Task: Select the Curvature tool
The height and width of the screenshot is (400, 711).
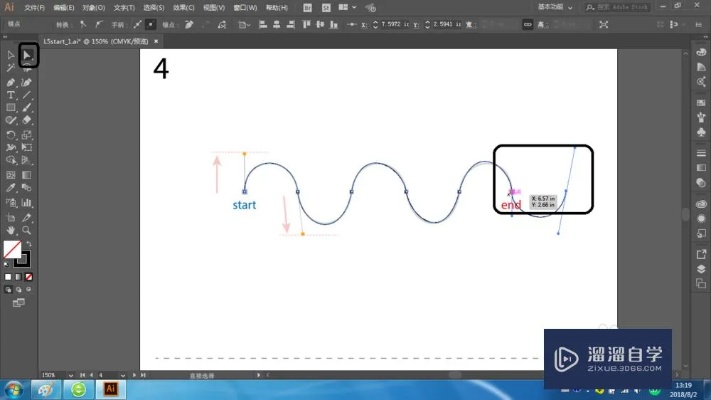Action: click(27, 83)
